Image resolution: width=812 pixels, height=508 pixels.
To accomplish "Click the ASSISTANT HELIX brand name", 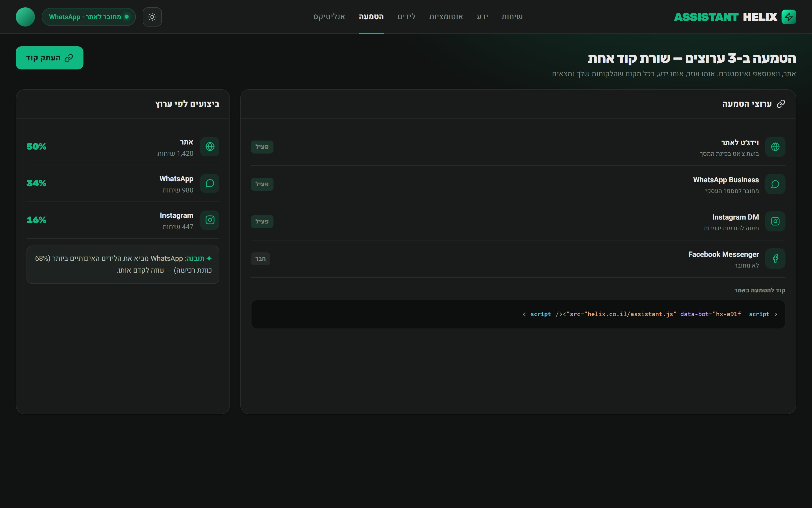I will click(x=725, y=17).
